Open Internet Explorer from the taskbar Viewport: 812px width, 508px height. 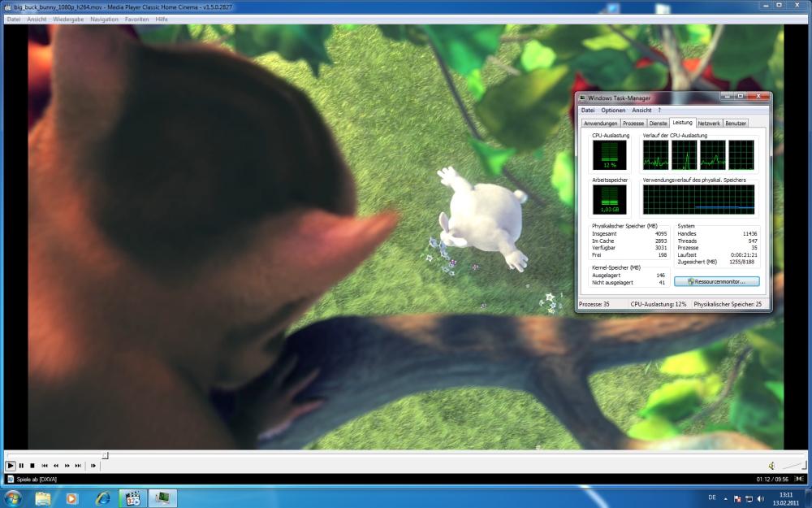click(102, 498)
